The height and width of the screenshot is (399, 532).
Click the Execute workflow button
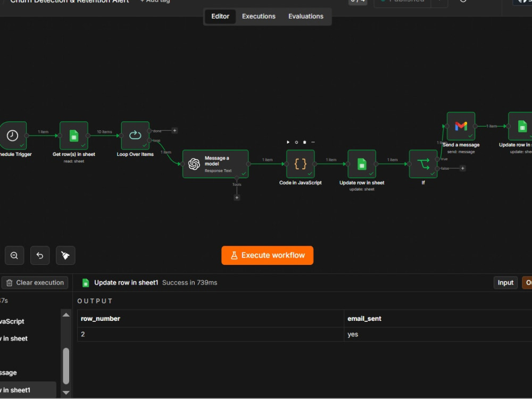click(x=268, y=255)
